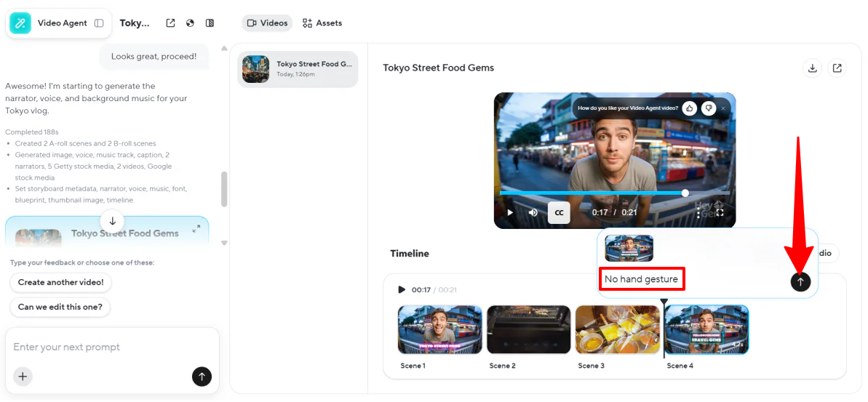Click the thumbs up feedback icon
868x402 pixels.
[689, 108]
